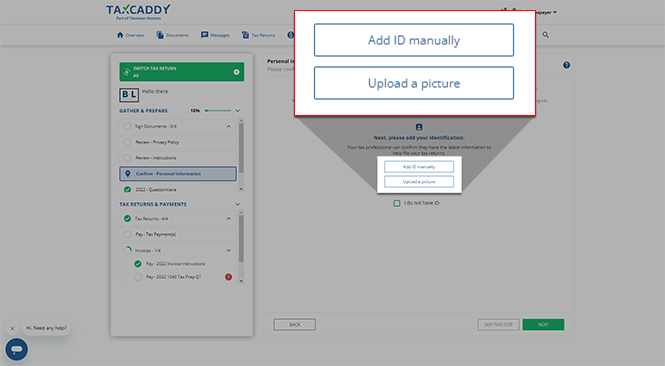This screenshot has width=665, height=366.
Task: Click the partial progress circle on Invoices
Action: [x=127, y=250]
